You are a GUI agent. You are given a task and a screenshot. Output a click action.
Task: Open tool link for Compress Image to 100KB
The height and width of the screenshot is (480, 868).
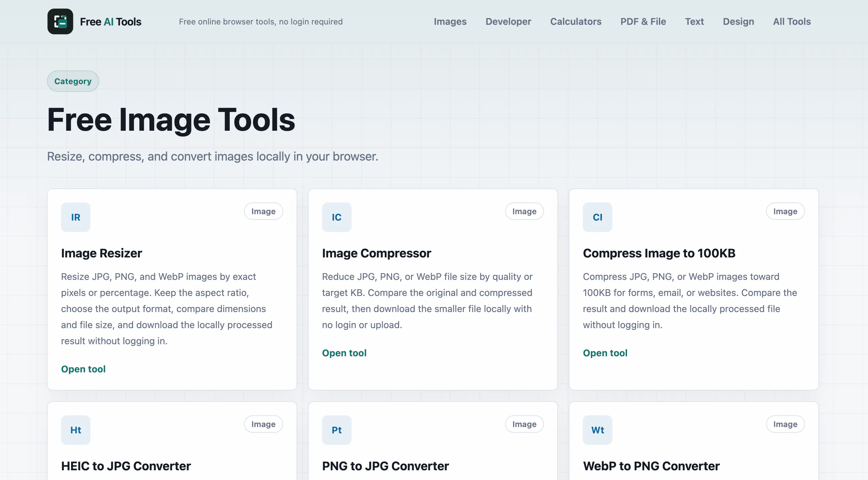click(x=605, y=353)
